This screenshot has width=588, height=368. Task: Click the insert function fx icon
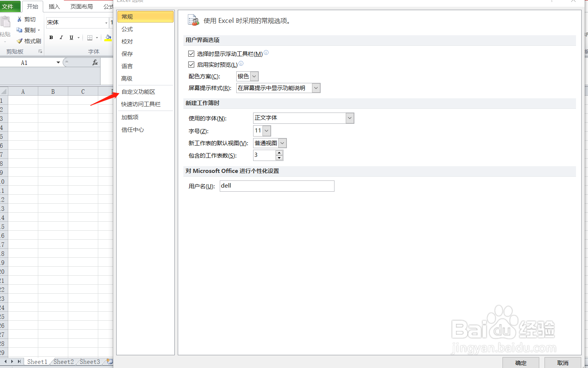[x=95, y=63]
